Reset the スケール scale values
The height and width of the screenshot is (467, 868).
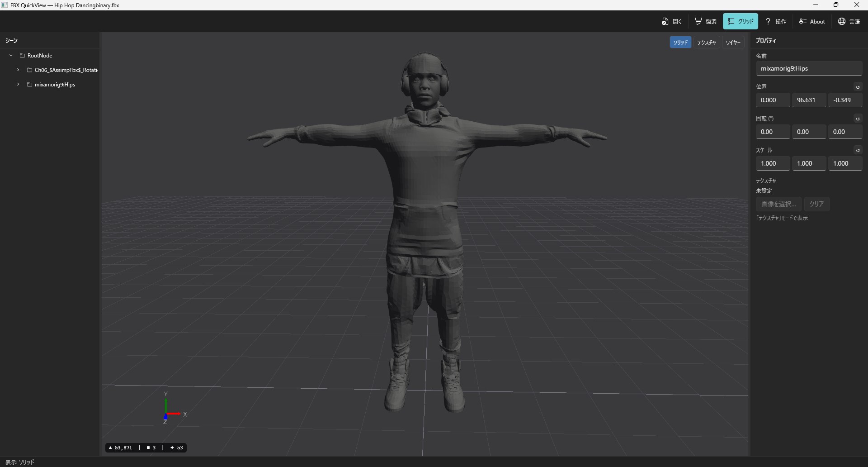[x=858, y=150]
